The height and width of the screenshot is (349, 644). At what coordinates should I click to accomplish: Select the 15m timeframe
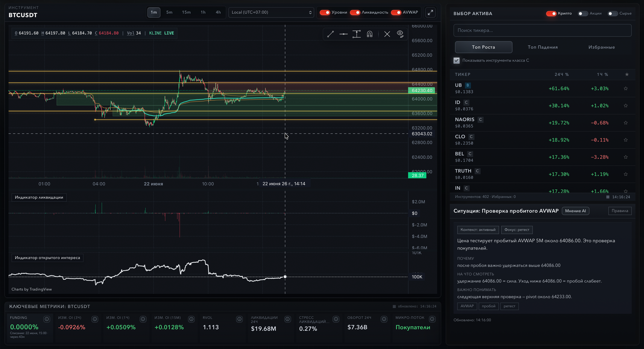click(186, 12)
